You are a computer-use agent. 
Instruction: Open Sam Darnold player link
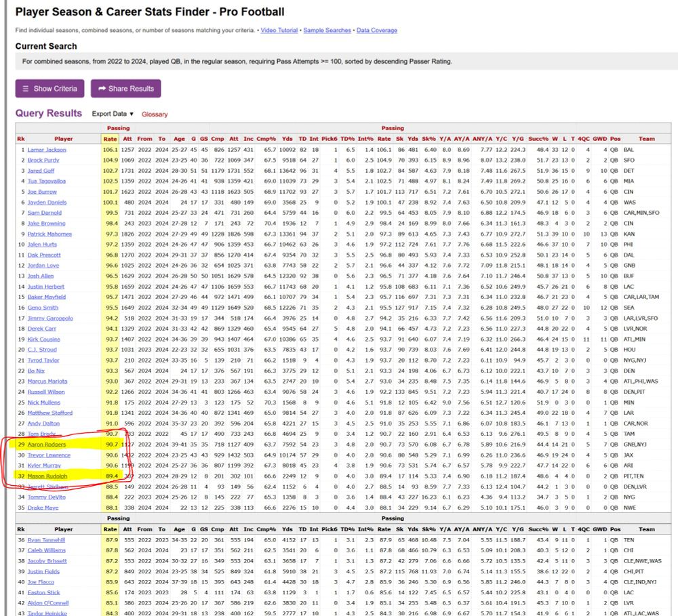pos(45,213)
